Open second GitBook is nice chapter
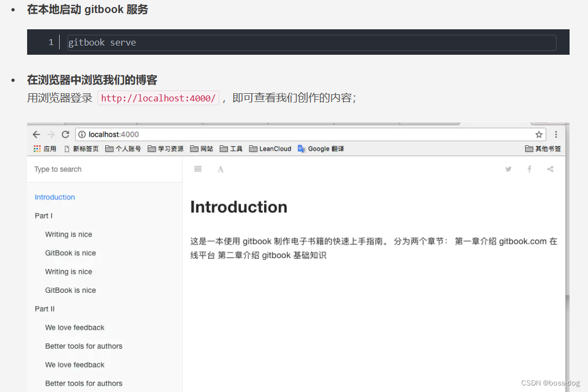This screenshot has height=392, width=588. point(71,291)
